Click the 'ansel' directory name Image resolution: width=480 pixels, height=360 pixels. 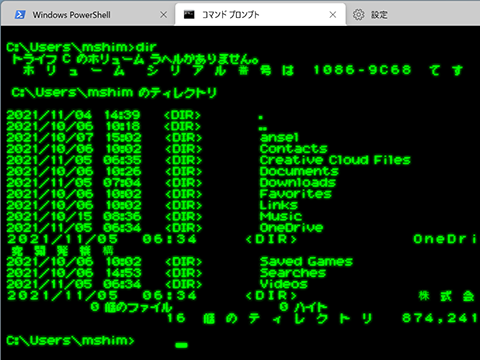coord(279,137)
